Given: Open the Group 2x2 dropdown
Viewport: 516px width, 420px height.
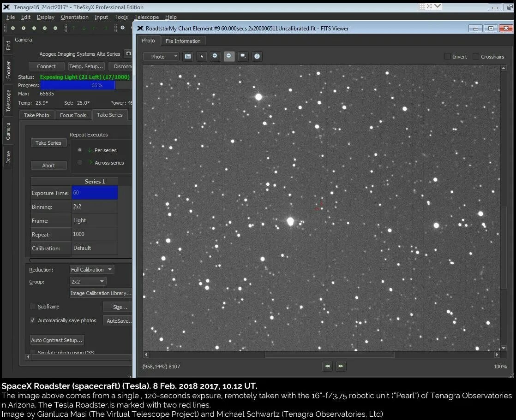Looking at the screenshot, I should point(88,282).
